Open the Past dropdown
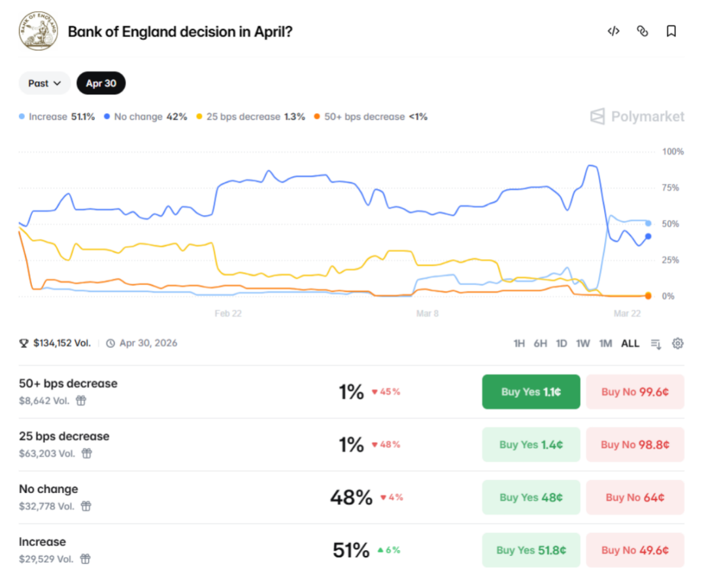The height and width of the screenshot is (588, 706). coord(44,83)
